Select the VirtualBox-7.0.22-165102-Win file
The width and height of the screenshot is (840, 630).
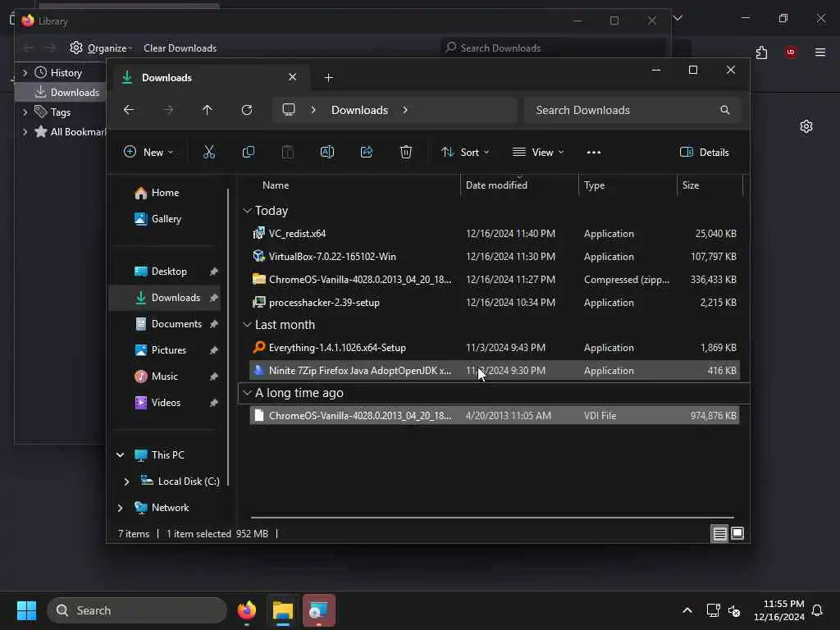point(494,257)
